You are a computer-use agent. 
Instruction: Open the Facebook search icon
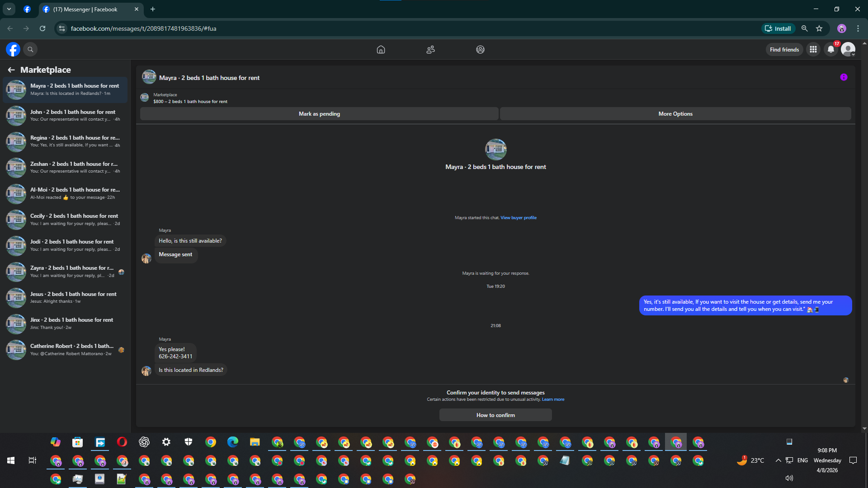click(x=30, y=49)
